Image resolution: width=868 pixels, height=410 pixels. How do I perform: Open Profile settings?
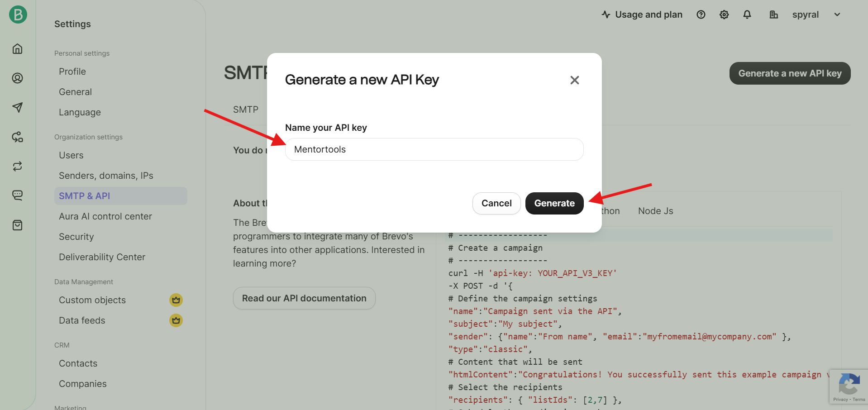coord(72,72)
